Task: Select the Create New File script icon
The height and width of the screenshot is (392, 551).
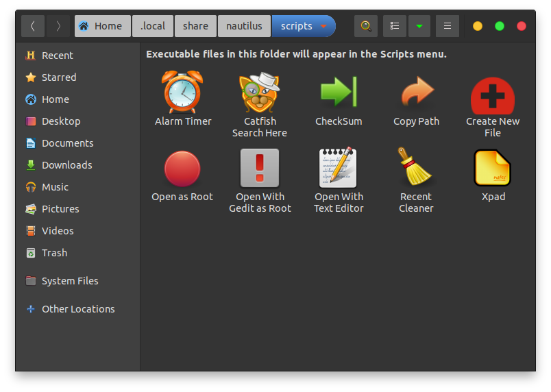Action: point(492,95)
